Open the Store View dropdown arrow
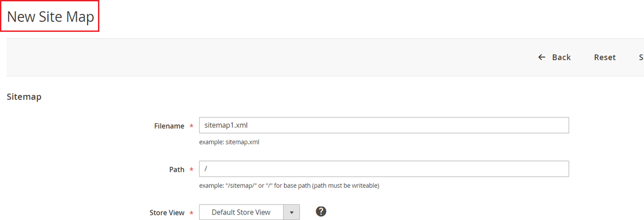This screenshot has width=644, height=220. [291, 212]
